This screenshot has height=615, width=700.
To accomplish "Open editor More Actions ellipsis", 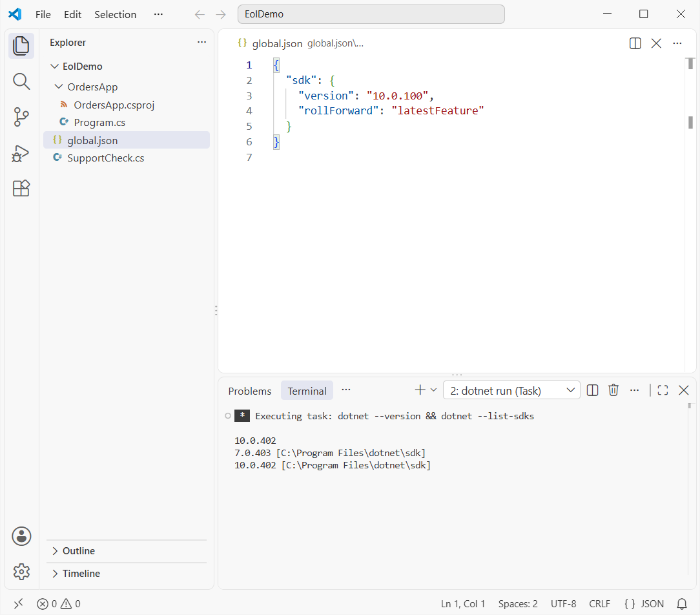I will click(677, 43).
